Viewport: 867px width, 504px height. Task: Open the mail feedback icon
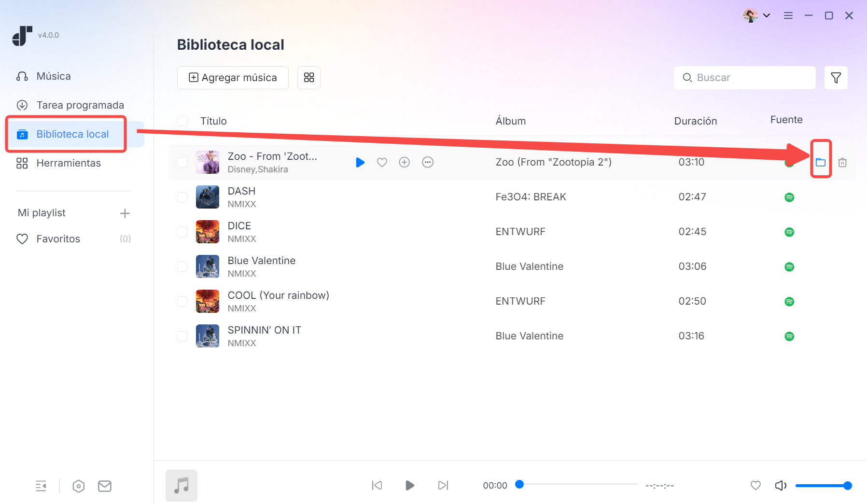(105, 486)
